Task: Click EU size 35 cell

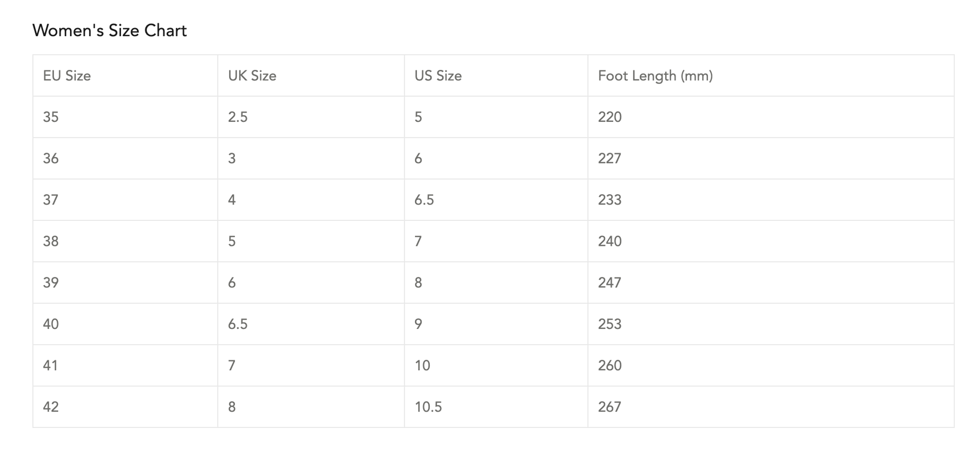Action: click(51, 117)
